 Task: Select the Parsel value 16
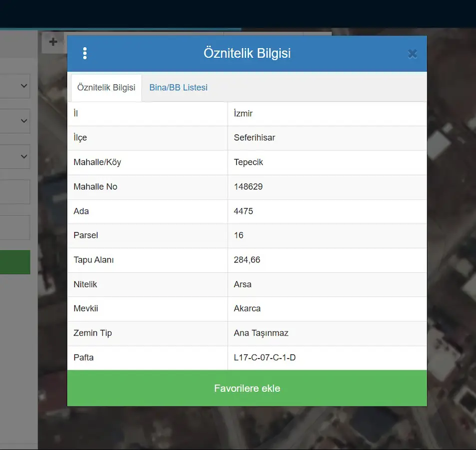(x=238, y=235)
